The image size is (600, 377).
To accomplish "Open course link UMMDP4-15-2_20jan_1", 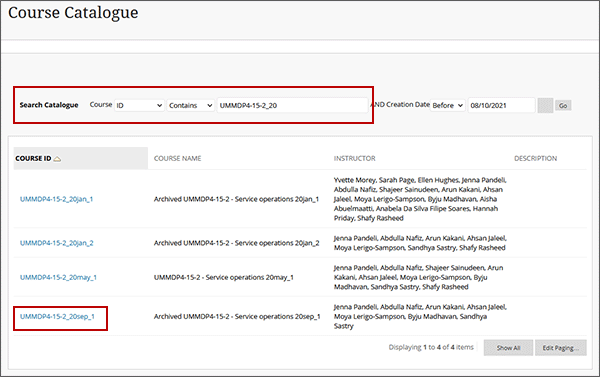I will 56,199.
